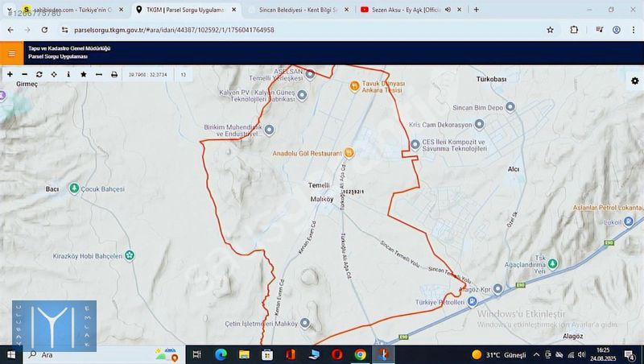
Task: Zoom in with the plus tool
Action: click(10, 74)
